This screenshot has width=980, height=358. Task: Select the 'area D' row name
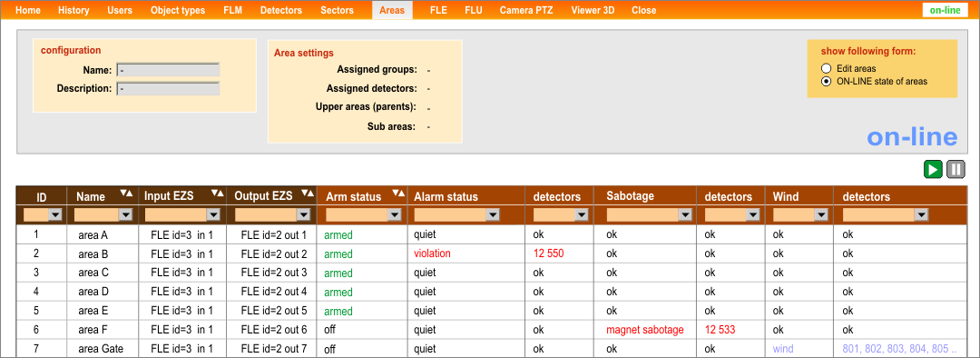(93, 292)
